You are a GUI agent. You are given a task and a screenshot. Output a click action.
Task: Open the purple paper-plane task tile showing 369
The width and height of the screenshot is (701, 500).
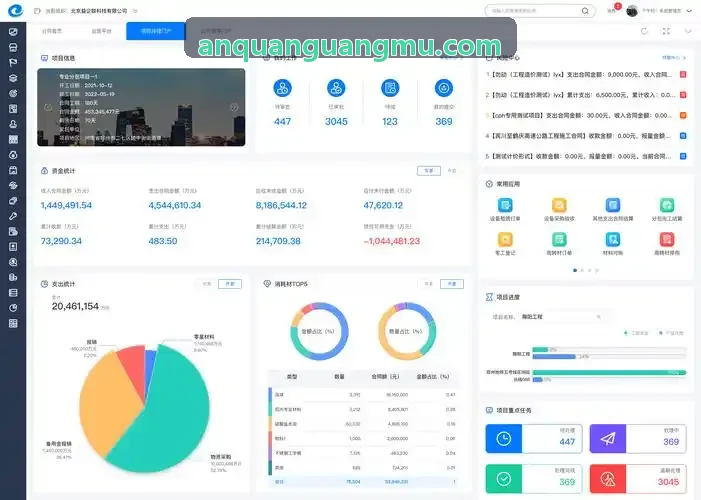tap(638, 439)
